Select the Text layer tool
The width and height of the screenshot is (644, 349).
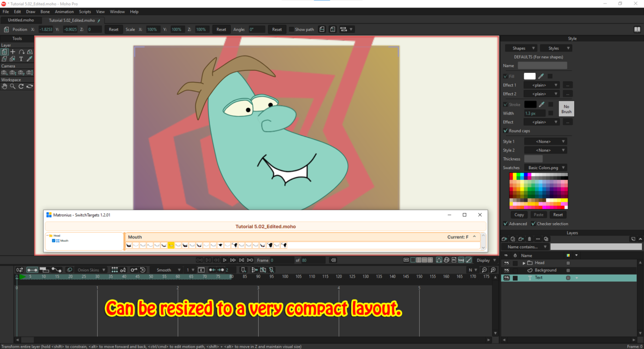pos(21,58)
